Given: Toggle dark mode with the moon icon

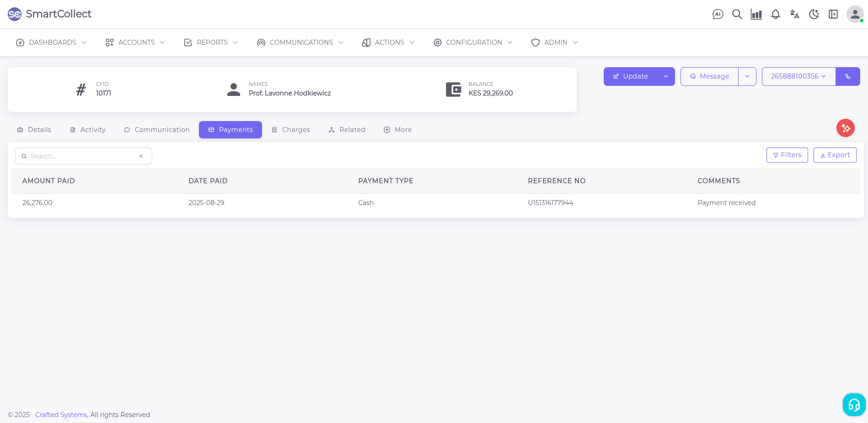Looking at the screenshot, I should click(x=814, y=14).
